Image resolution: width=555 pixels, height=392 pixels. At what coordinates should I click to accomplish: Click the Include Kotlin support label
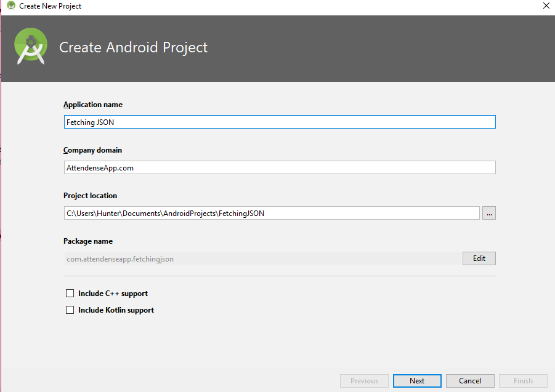(x=116, y=310)
